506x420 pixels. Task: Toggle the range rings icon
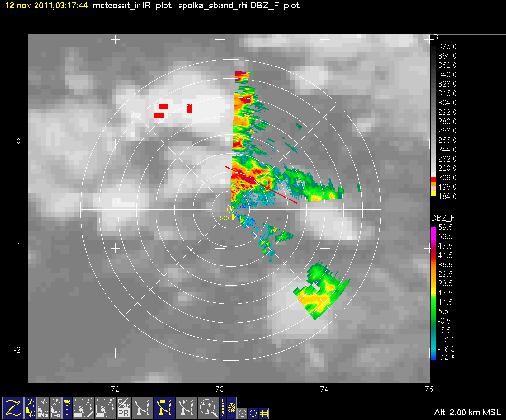point(232,408)
